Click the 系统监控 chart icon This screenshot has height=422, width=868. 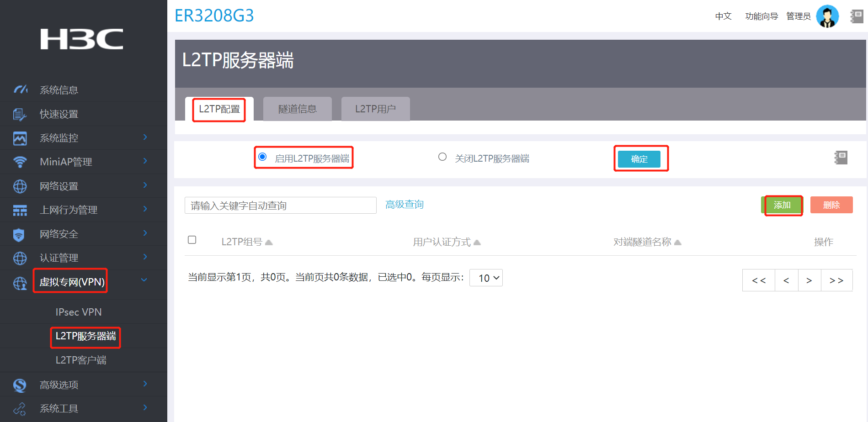20,138
